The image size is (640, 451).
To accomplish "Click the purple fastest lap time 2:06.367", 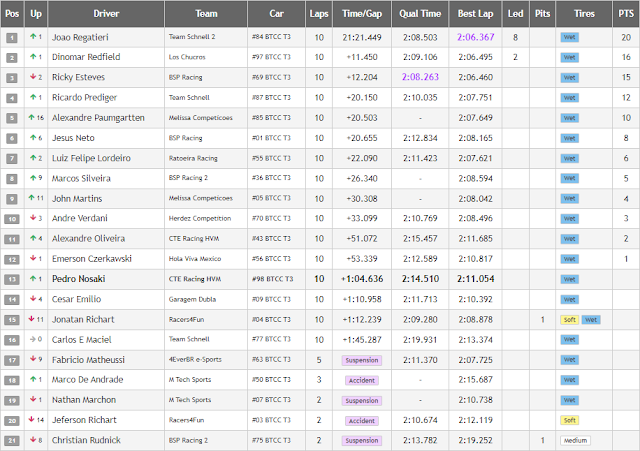I will 474,37.
